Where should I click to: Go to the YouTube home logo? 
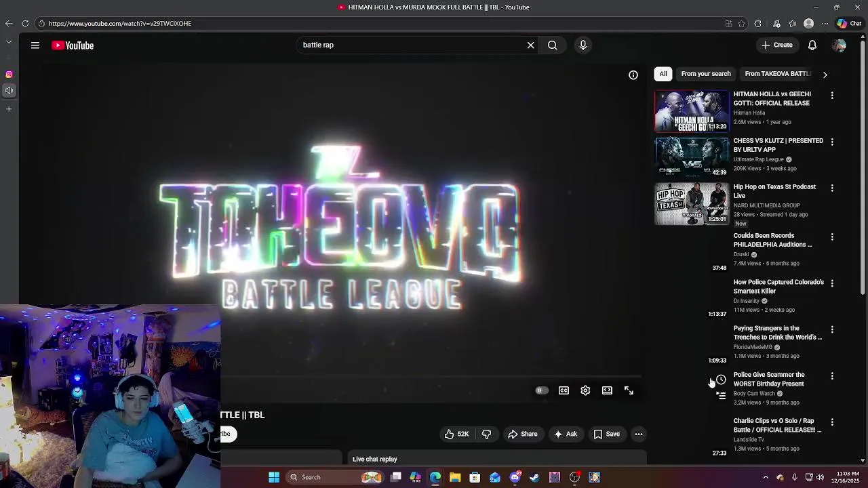73,45
